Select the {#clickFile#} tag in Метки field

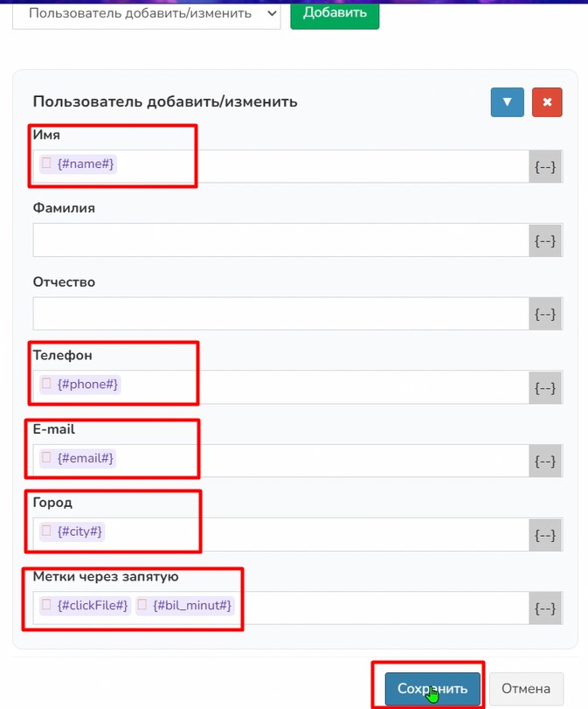92,605
